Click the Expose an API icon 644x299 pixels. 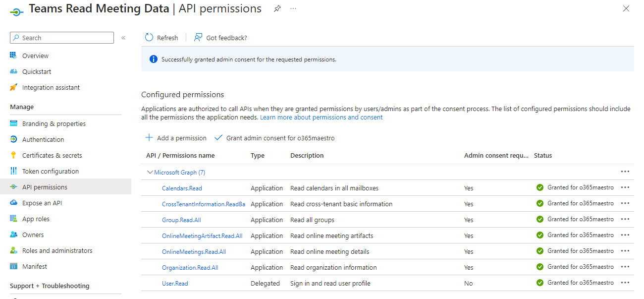pyautogui.click(x=15, y=203)
